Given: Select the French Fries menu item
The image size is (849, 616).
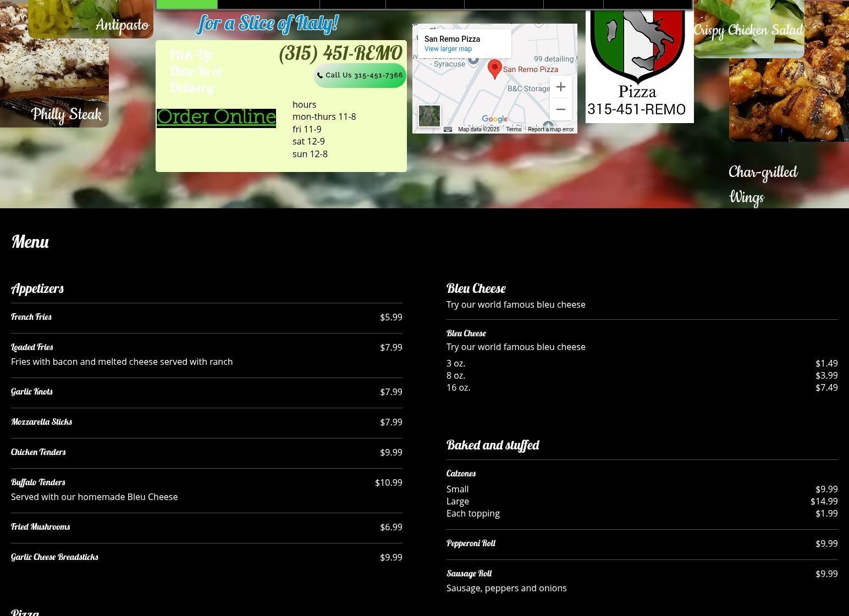Looking at the screenshot, I should coord(31,317).
